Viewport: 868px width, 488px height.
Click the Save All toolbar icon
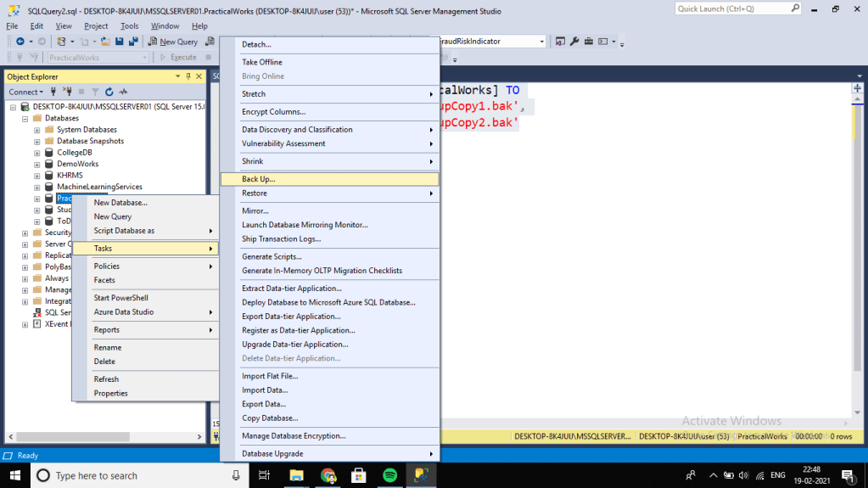click(133, 42)
